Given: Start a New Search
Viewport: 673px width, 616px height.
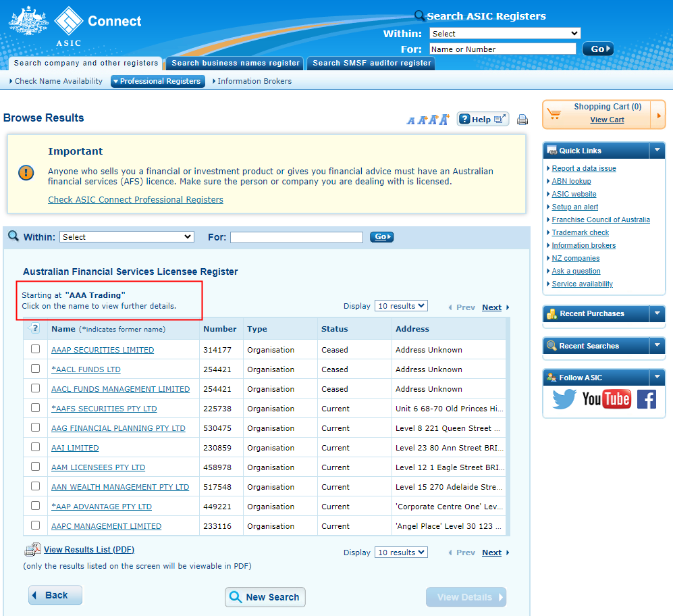Looking at the screenshot, I should [265, 597].
